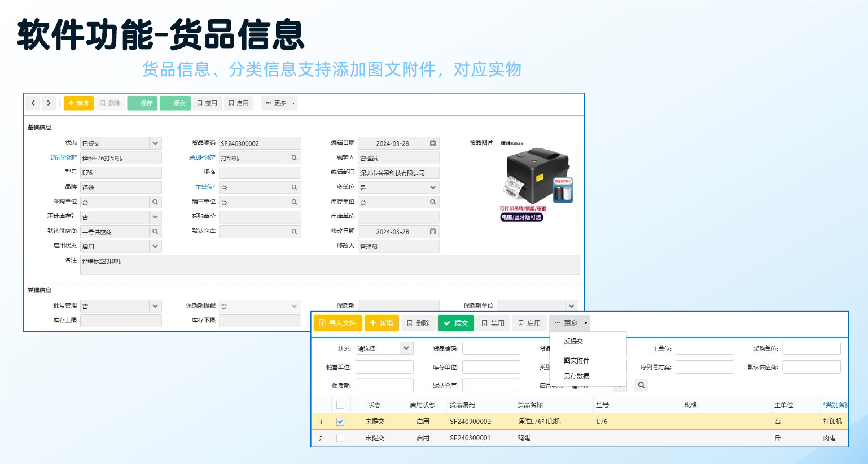Toggle the 更多 menu in the list window

point(570,323)
